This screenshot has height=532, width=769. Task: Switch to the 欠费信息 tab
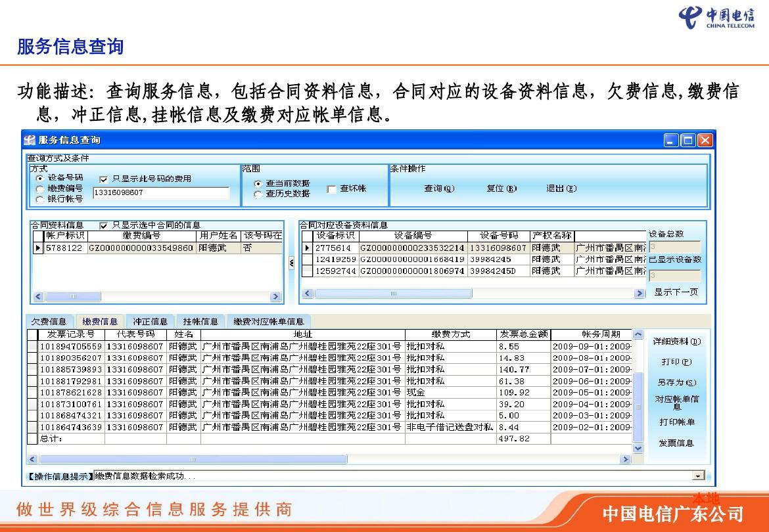click(x=49, y=322)
